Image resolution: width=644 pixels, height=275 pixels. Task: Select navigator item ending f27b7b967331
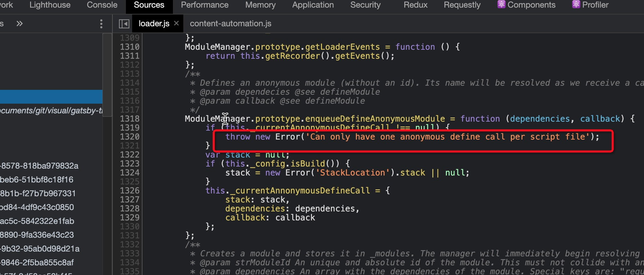click(38, 193)
